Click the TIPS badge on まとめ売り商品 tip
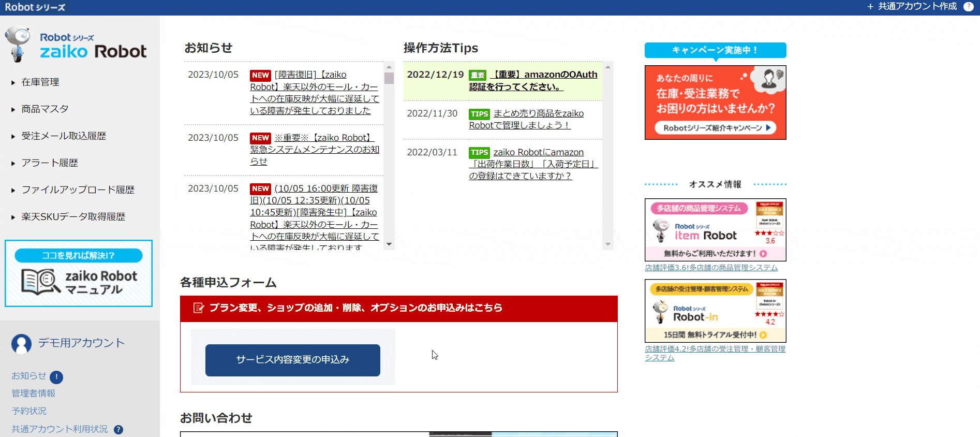Screen dimensions: 980x437 click(479, 114)
